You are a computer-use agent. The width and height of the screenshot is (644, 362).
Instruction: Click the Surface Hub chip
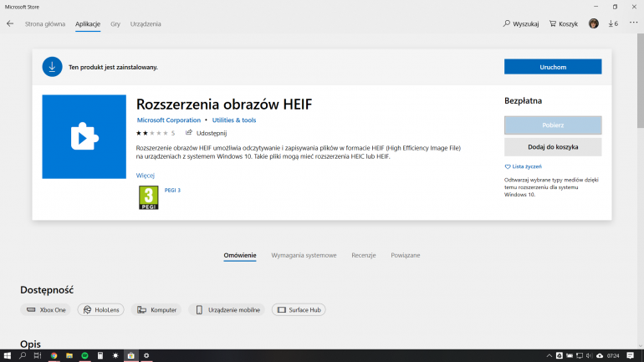[x=299, y=310]
